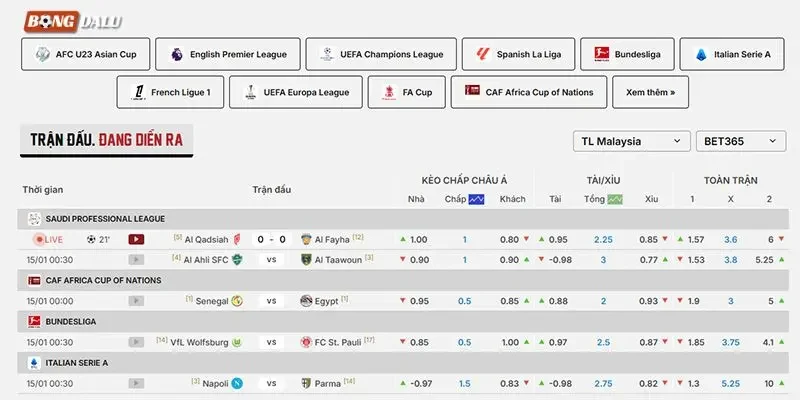The width and height of the screenshot is (800, 400).
Task: Click the Saudi Professional League logo icon
Action: click(x=34, y=219)
